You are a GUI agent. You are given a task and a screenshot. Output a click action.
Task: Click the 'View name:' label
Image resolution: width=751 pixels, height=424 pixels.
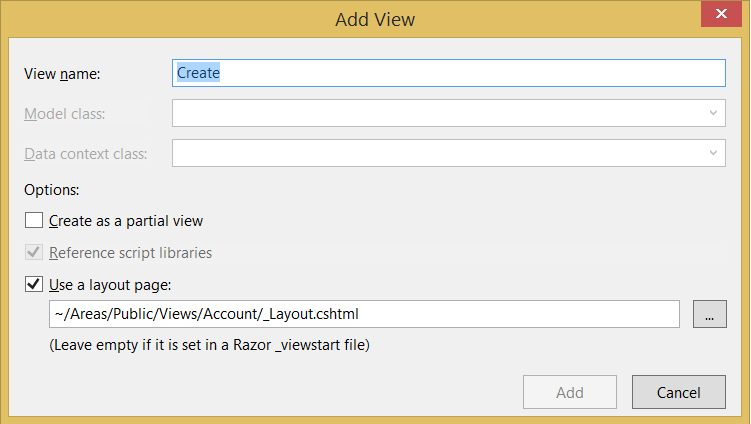69,73
